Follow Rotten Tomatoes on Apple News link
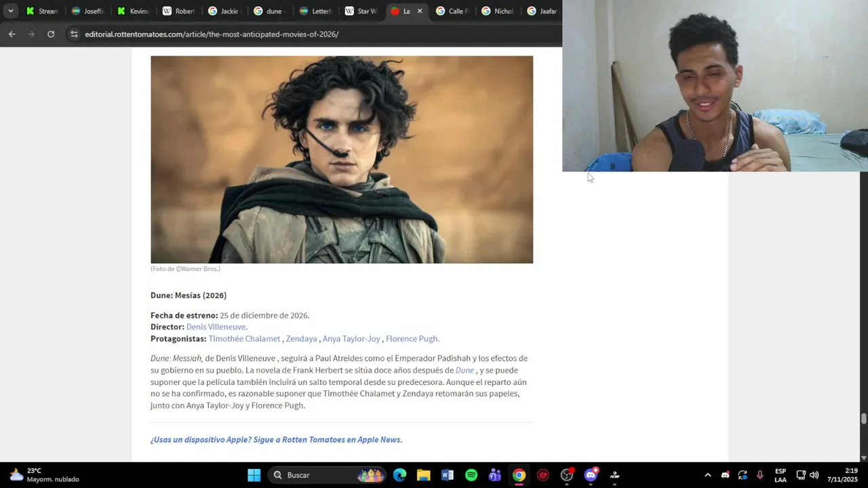Viewport: 868px width, 488px height. click(276, 440)
